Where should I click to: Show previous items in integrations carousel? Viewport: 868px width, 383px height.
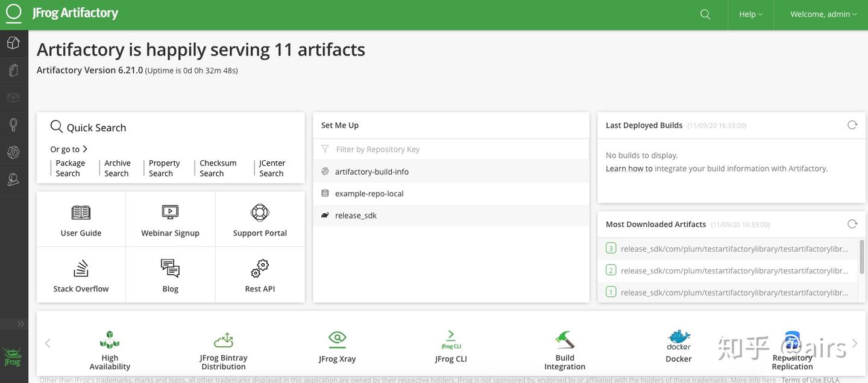pyautogui.click(x=48, y=343)
